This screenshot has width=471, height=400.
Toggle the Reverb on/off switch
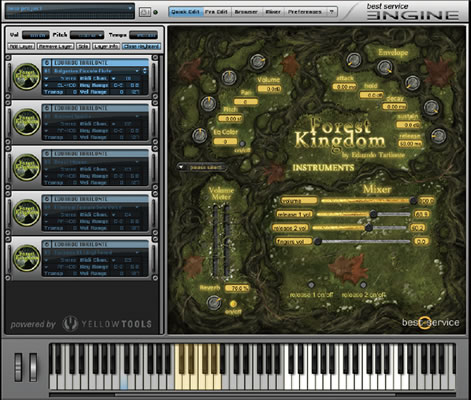coord(233,304)
